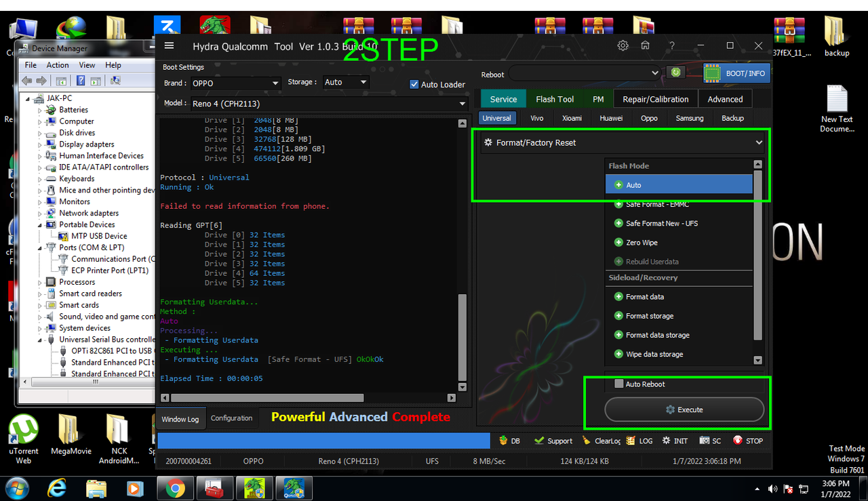Select the Vivo sub-tab
This screenshot has width=868, height=501.
coord(536,118)
